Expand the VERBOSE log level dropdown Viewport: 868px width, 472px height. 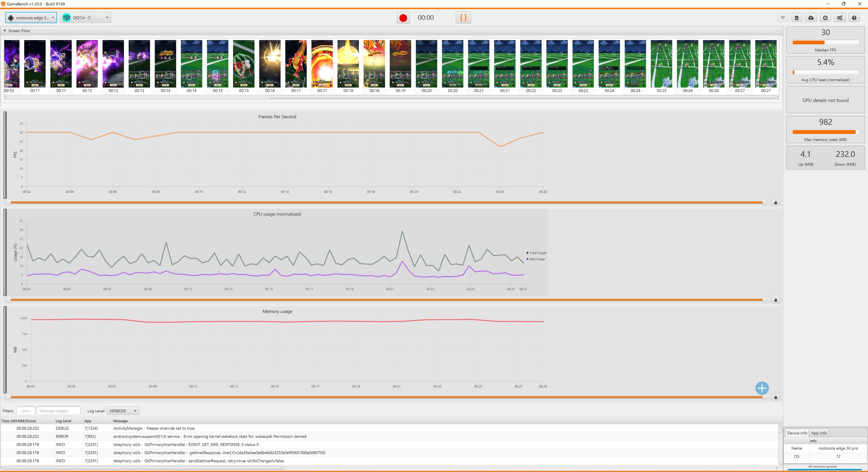coord(123,411)
